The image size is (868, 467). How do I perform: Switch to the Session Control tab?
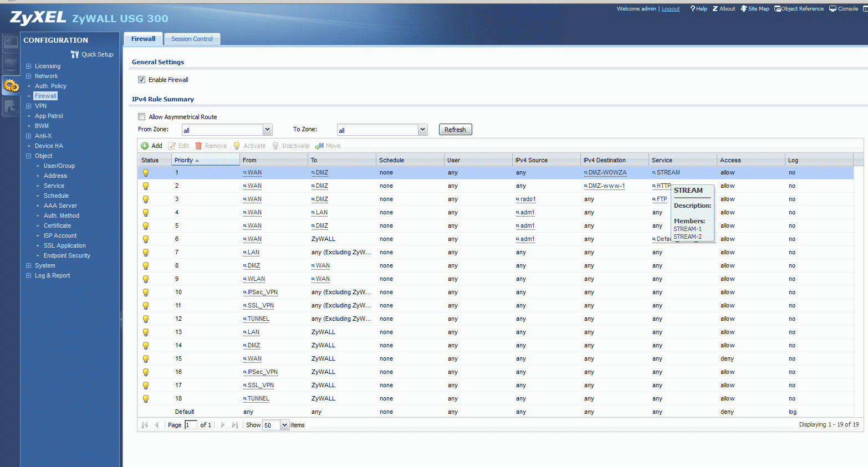point(192,39)
